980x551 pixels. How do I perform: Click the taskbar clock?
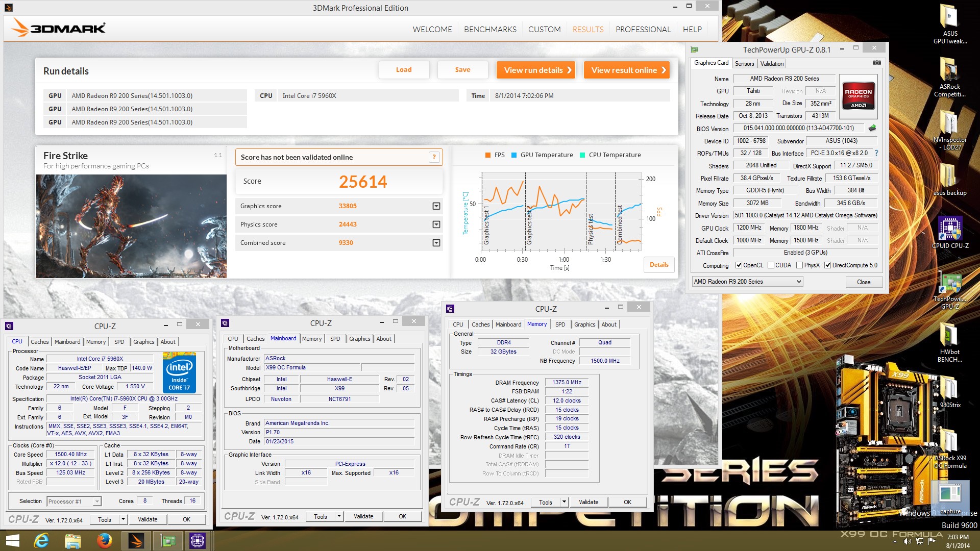click(x=958, y=541)
